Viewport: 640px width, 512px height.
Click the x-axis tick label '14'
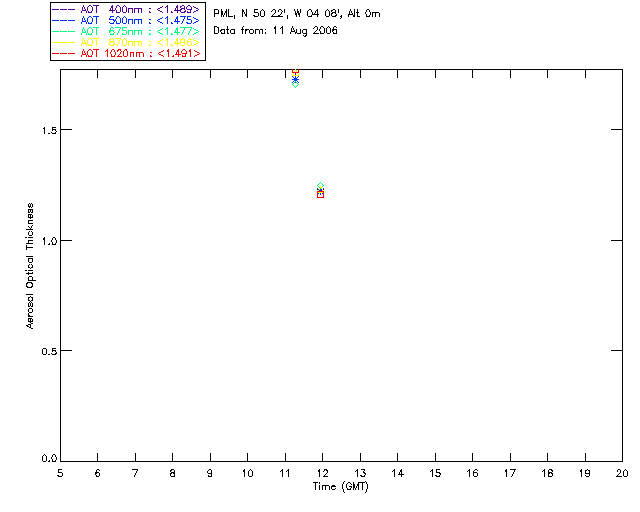coord(398,473)
